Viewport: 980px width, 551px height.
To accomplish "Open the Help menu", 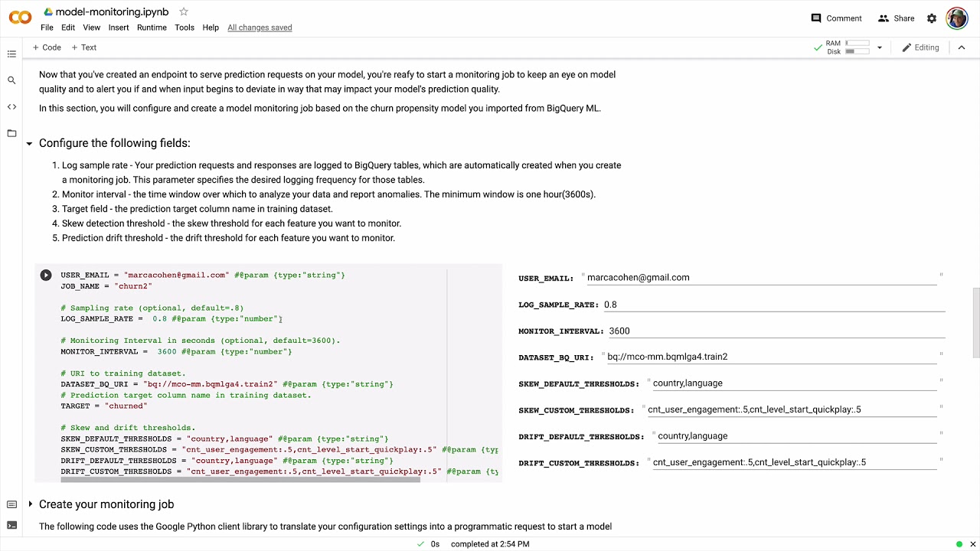I will [x=211, y=28].
